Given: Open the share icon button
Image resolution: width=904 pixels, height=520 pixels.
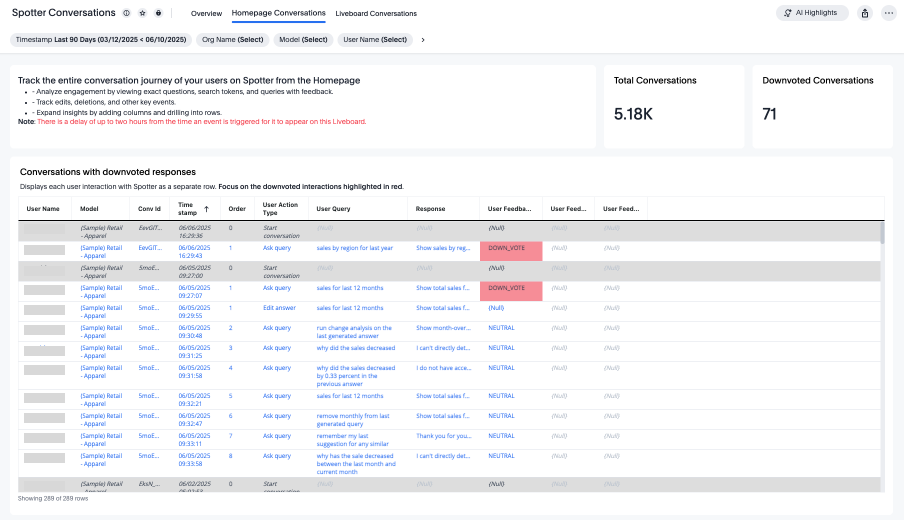Looking at the screenshot, I should point(864,13).
